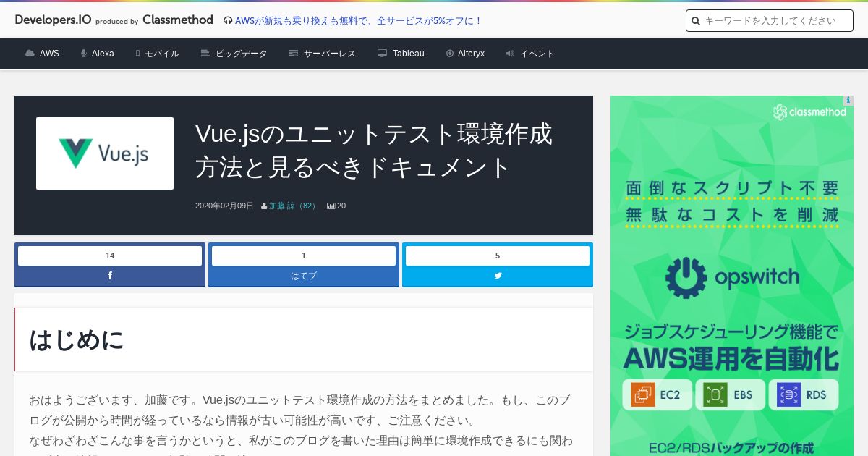Open the Alexa category menu

tap(103, 54)
